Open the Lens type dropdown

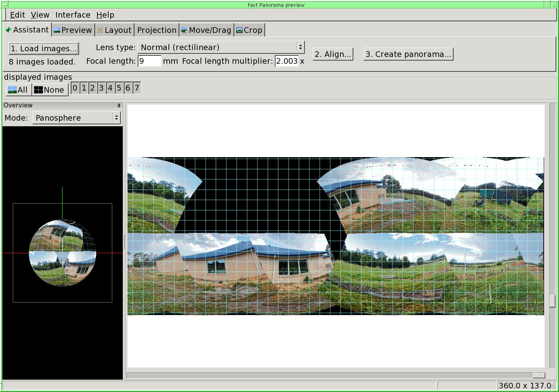221,47
